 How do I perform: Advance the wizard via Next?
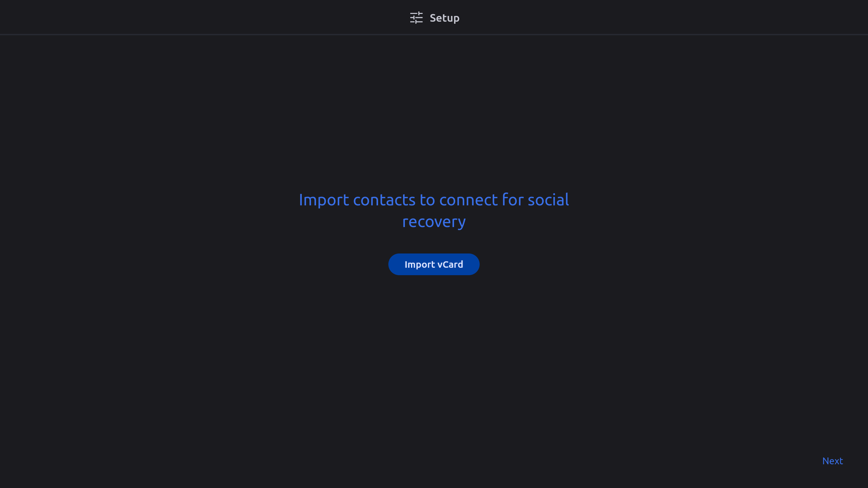[x=832, y=461]
